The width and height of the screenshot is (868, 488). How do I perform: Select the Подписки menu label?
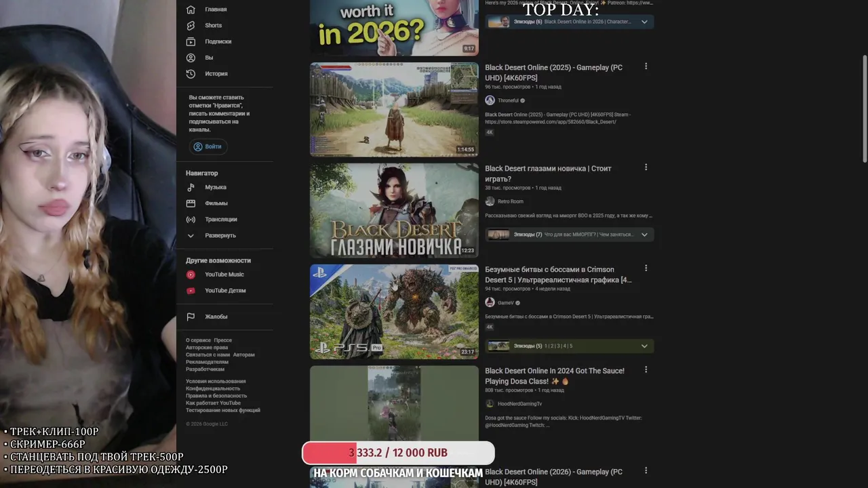click(x=218, y=41)
